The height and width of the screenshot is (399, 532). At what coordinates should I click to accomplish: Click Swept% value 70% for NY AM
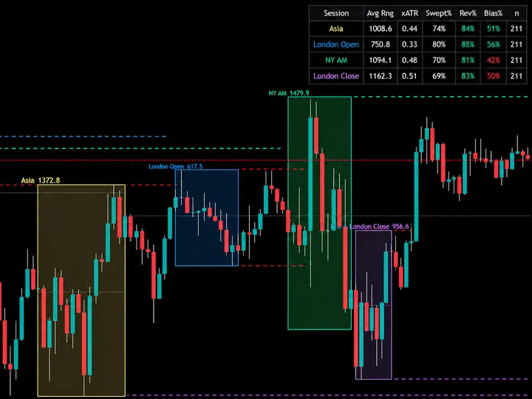(439, 60)
